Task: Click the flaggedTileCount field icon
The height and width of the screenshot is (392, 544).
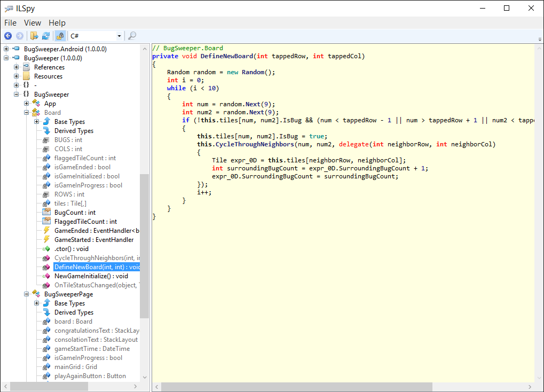Action: [x=46, y=158]
